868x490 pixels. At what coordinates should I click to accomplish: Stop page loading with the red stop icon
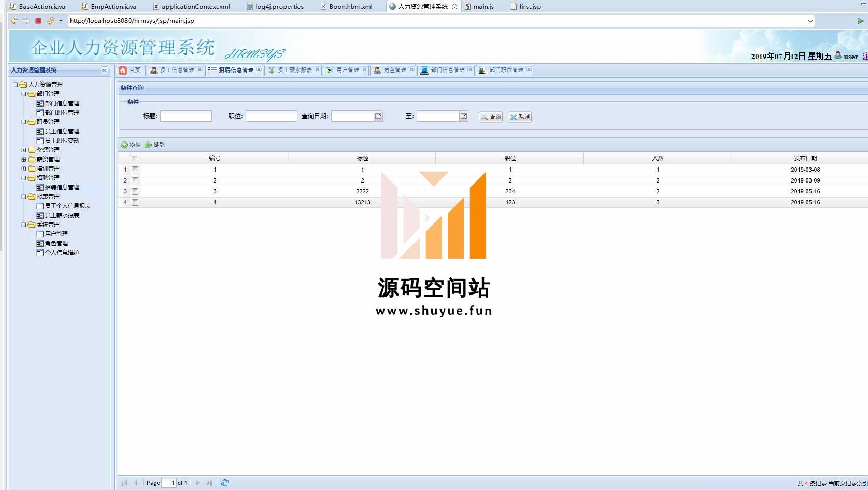(38, 21)
